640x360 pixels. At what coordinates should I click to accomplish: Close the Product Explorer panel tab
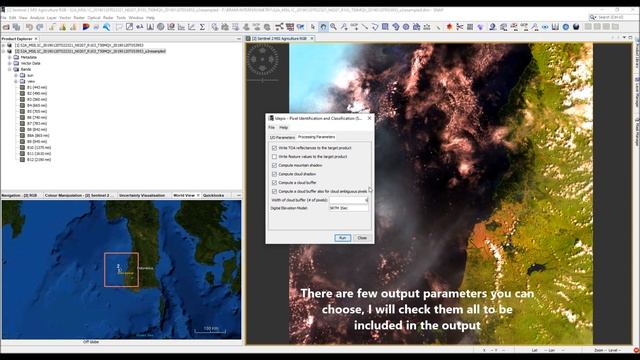coord(36,39)
